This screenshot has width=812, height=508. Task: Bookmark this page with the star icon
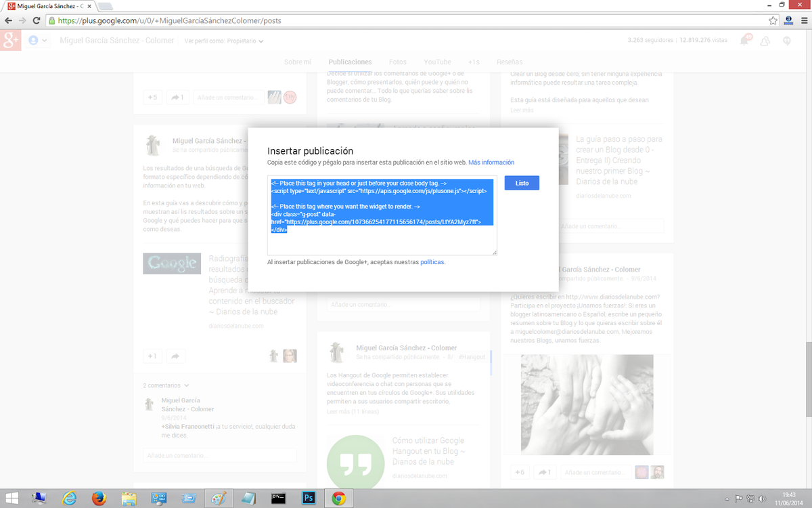[773, 20]
